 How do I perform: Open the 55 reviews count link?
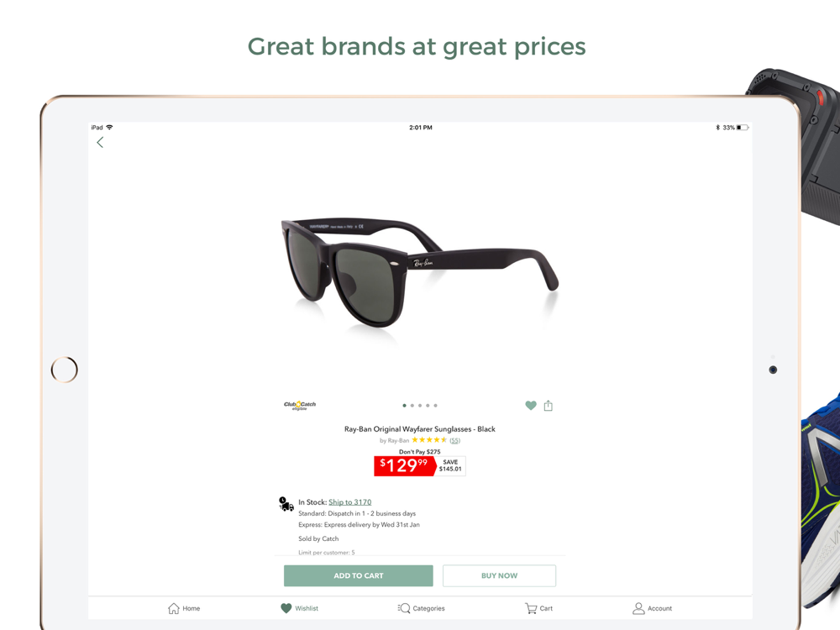coord(454,440)
